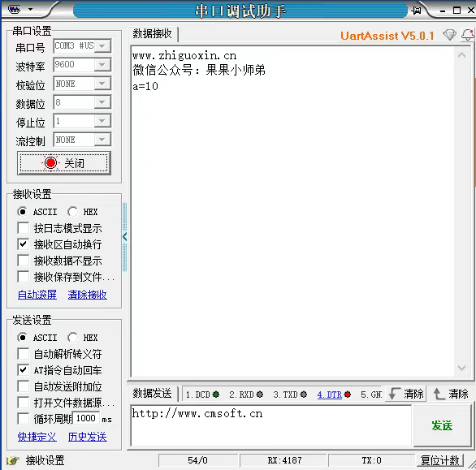Screen dimensions: 476x470
Task: Click the 5. GN signal label
Action: [371, 395]
